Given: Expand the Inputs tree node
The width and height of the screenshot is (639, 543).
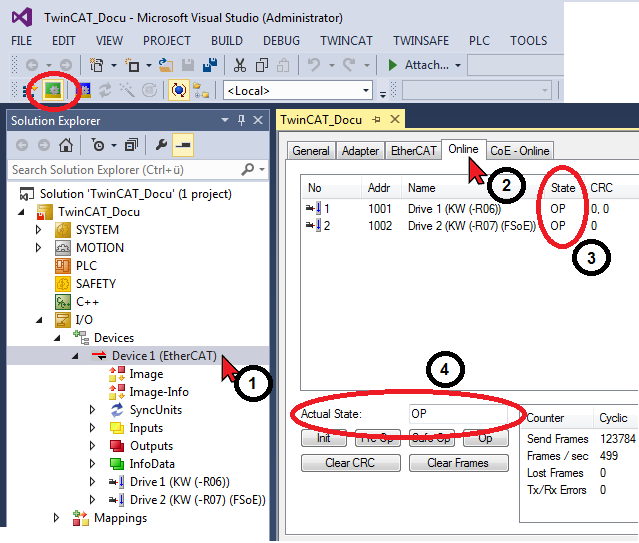Looking at the screenshot, I should pos(93,428).
